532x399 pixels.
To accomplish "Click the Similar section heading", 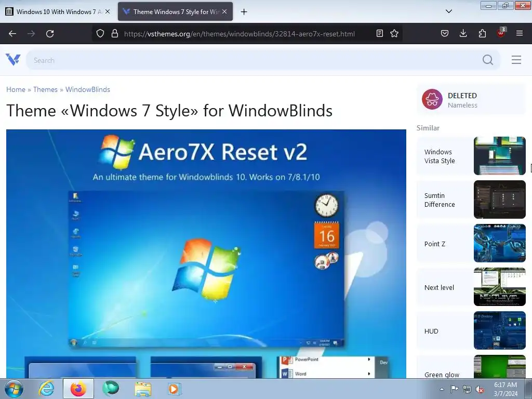I will pos(428,128).
